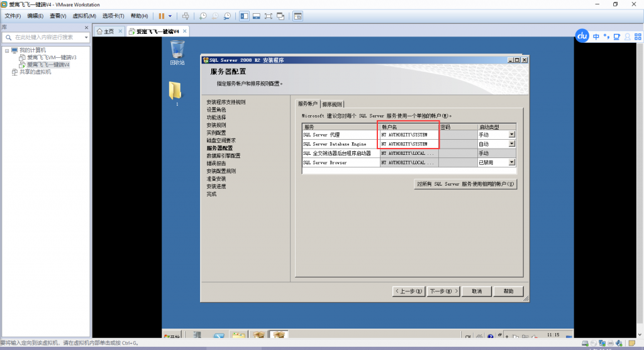Open startup type dropdown for Database Engine
This screenshot has width=644, height=350.
[512, 144]
